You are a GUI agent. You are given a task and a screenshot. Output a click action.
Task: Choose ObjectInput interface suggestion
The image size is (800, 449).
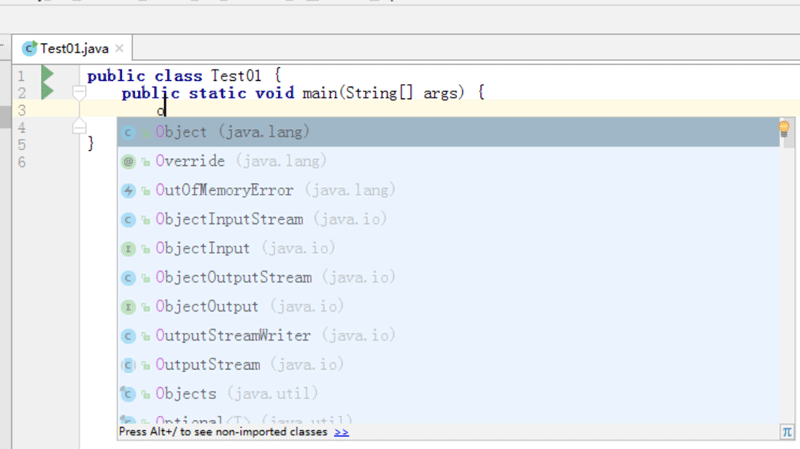[x=448, y=248]
